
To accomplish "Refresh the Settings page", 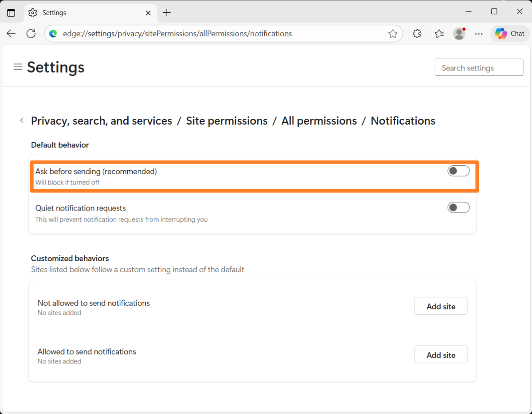I will pyautogui.click(x=31, y=33).
